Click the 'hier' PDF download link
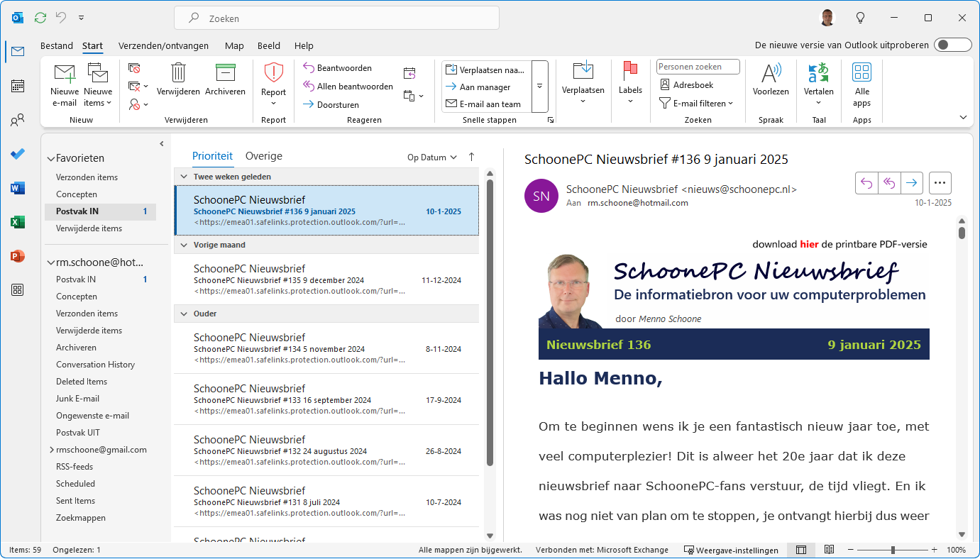980x559 pixels. click(x=809, y=244)
